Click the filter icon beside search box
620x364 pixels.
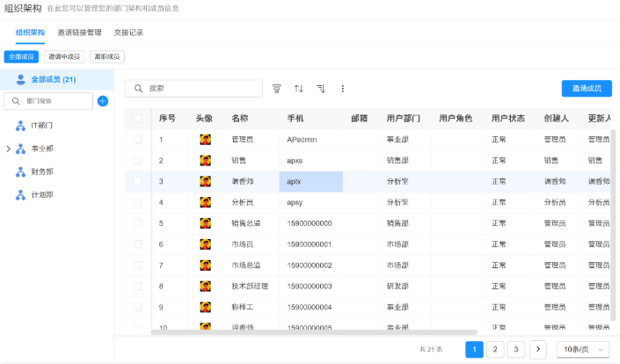[x=277, y=89]
